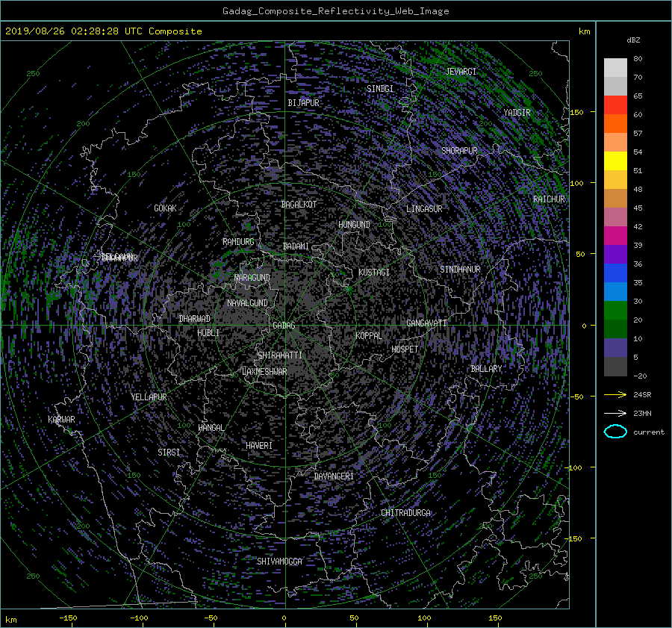Click the LINGASUR city label
672x628 pixels.
click(424, 209)
